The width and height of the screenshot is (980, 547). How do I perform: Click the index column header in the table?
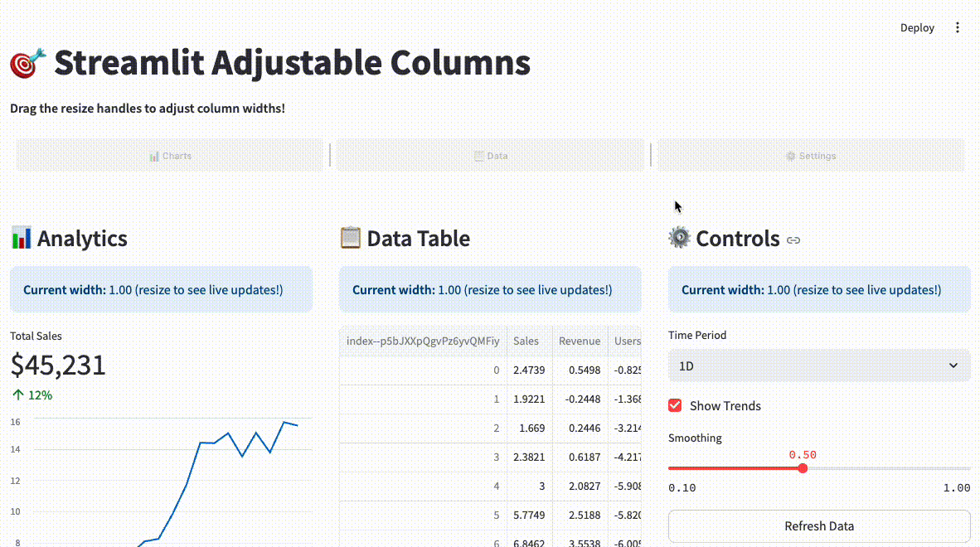click(x=423, y=341)
